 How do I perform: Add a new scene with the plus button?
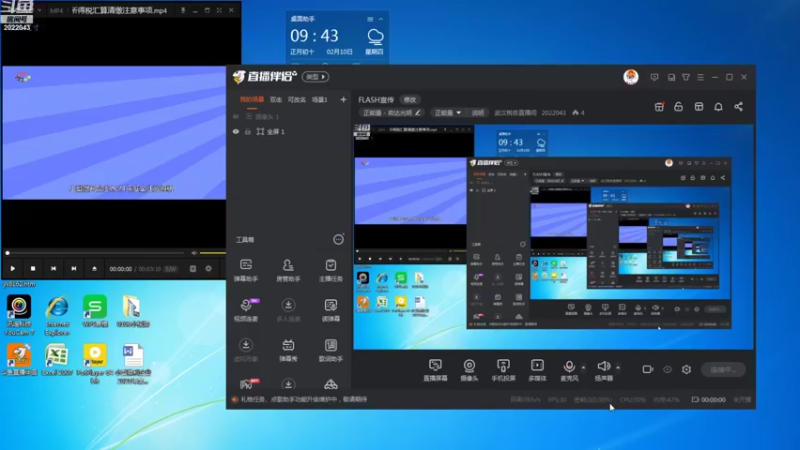(343, 99)
